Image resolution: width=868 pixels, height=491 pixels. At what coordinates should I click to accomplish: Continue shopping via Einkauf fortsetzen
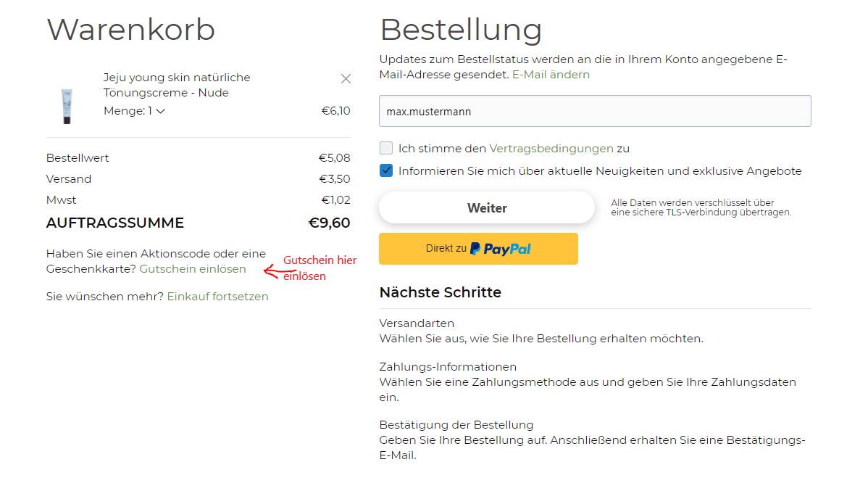[217, 297]
